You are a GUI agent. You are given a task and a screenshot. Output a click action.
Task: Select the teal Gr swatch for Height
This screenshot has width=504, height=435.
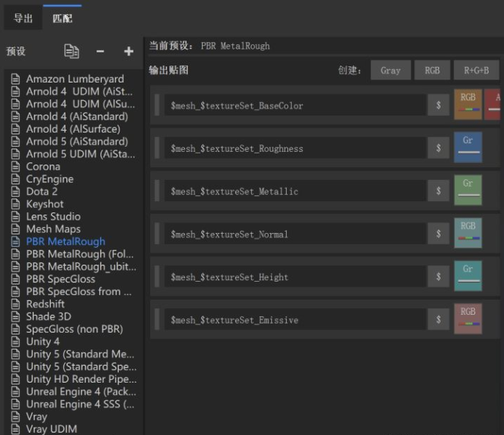click(x=468, y=276)
